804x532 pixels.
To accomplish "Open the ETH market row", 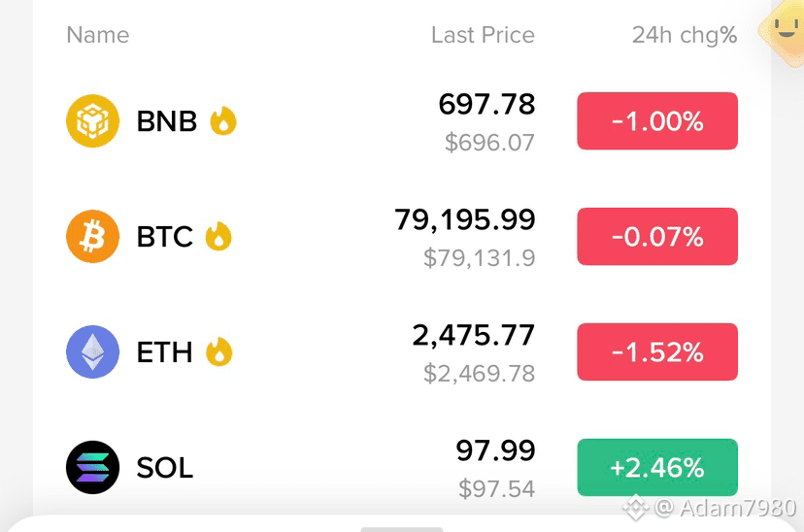I will 402,351.
